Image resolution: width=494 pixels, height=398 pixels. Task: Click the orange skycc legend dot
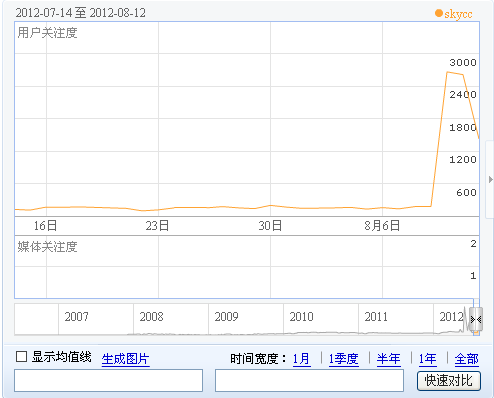point(439,13)
